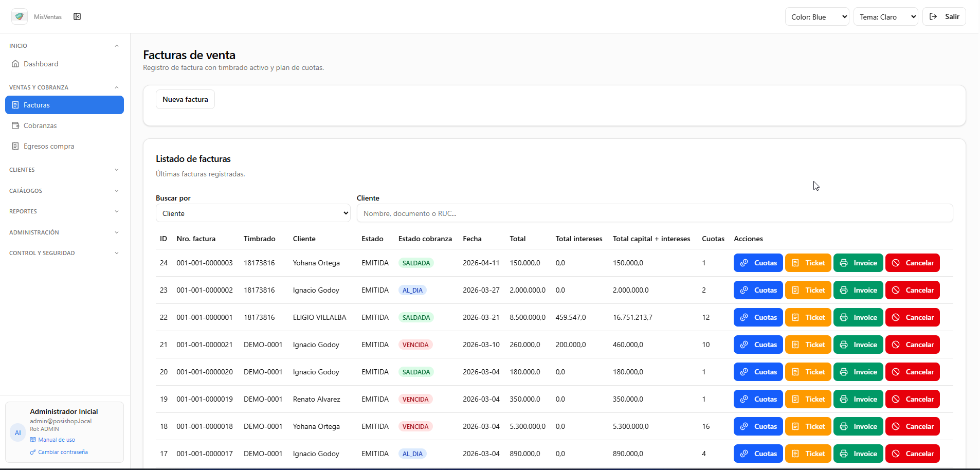Viewport: 980px width, 470px height.
Task: Click the VENCIDA badge for invoice 21
Action: [x=415, y=345]
